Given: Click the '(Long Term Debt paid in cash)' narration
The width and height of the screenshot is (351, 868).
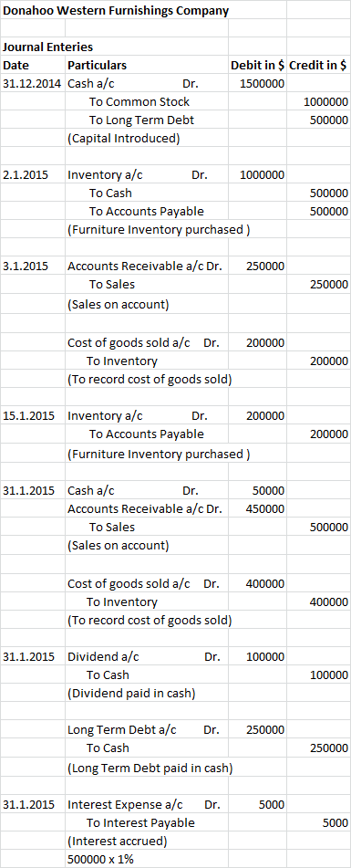Looking at the screenshot, I should 150,769.
